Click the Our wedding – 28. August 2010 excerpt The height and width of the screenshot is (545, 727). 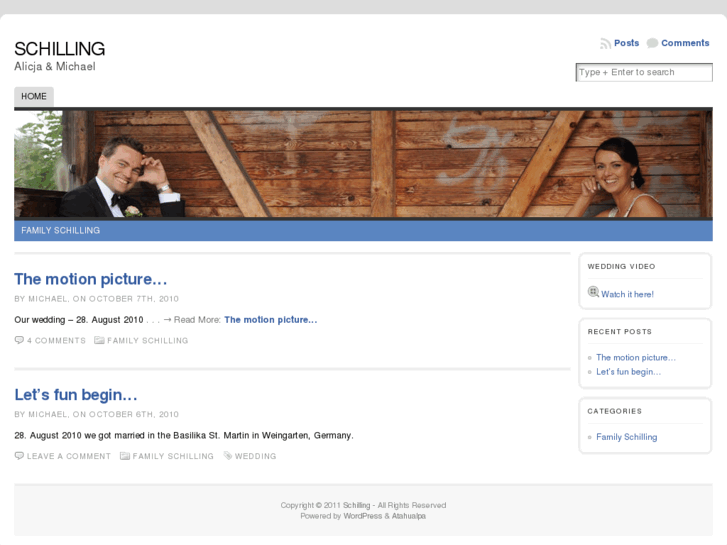point(79,320)
